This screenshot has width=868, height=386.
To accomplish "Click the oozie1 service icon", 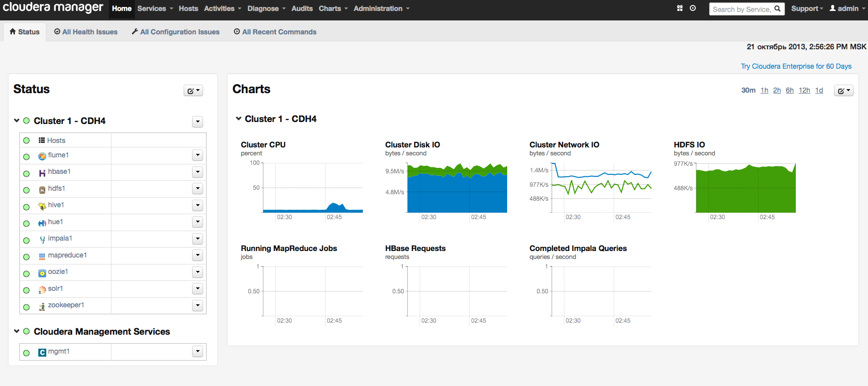I will 42,273.
